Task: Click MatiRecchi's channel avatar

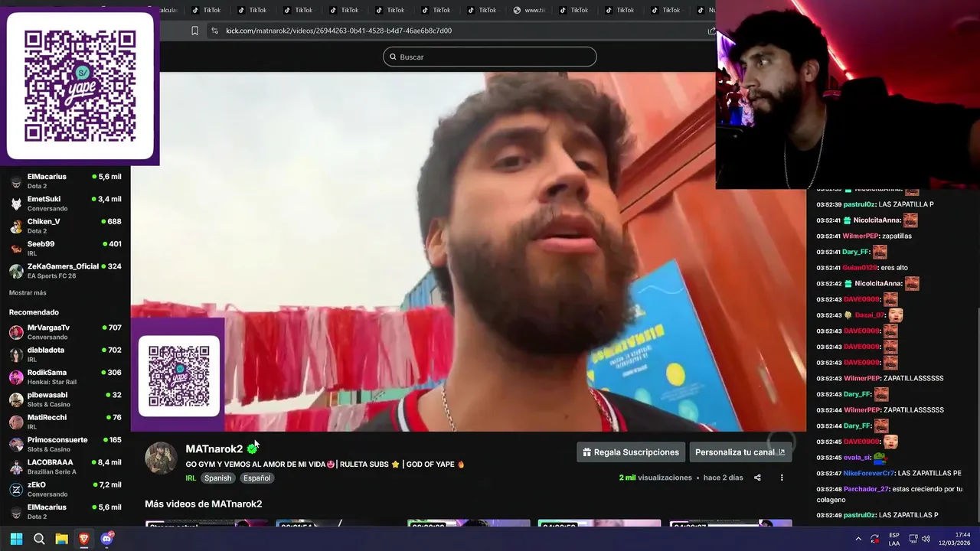Action: coord(16,422)
